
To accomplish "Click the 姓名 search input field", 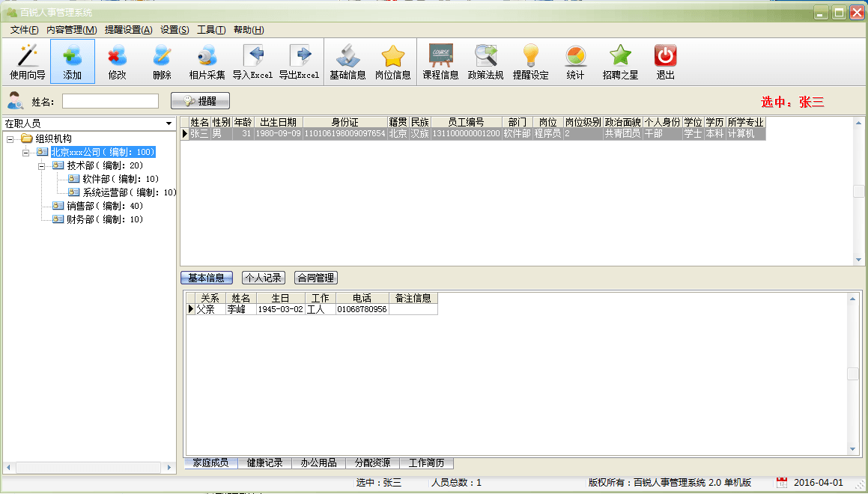I will [110, 101].
